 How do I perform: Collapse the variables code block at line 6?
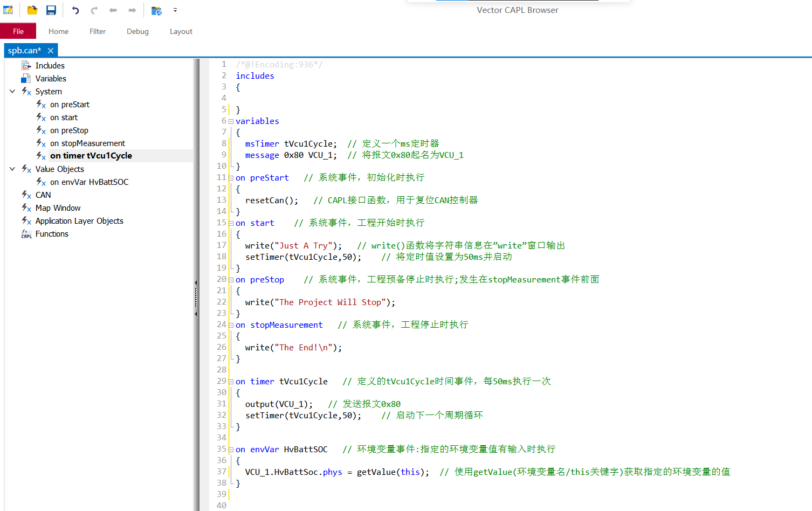tap(231, 121)
